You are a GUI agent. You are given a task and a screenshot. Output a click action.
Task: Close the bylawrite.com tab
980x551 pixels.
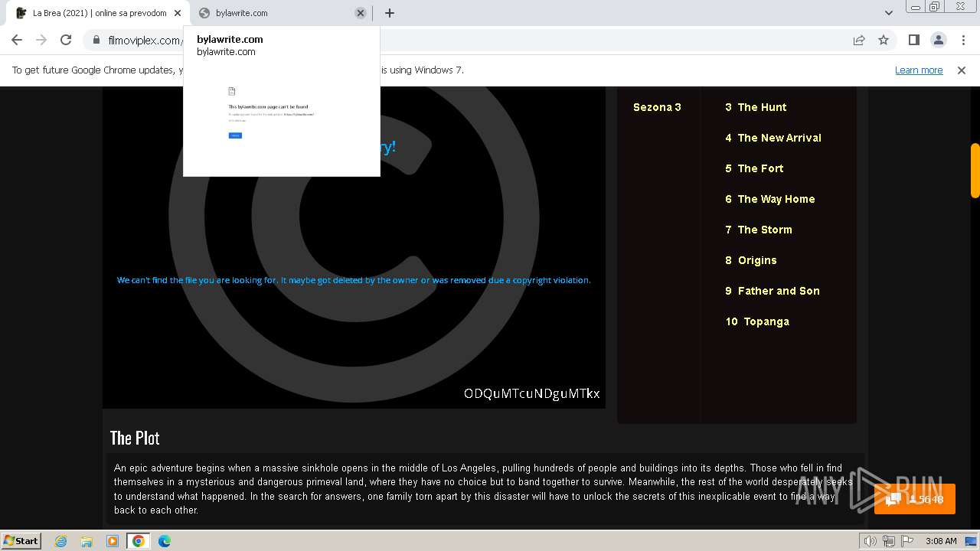(361, 13)
